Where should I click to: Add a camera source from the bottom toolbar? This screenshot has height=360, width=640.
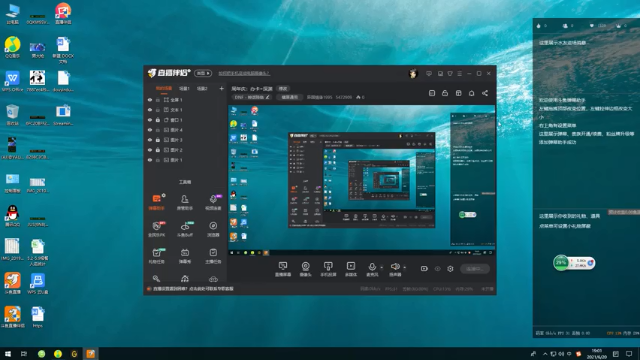coord(305,269)
